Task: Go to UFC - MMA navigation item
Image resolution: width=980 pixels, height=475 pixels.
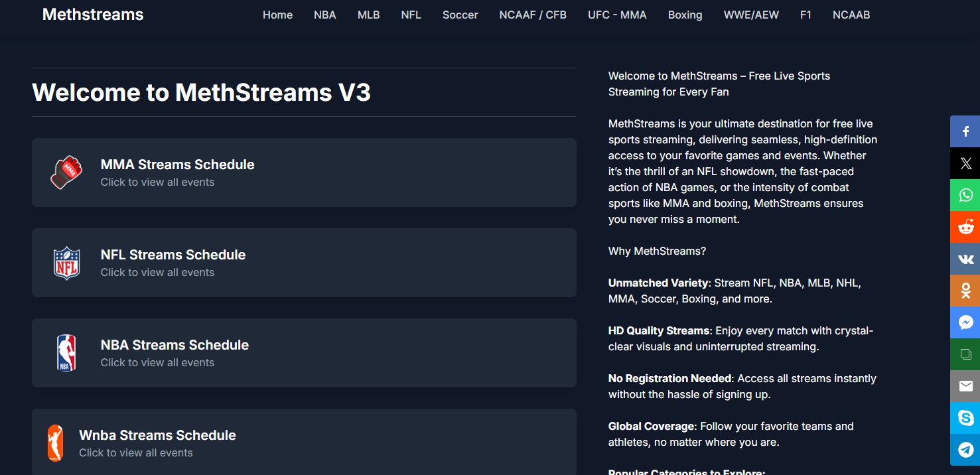Action: (616, 15)
